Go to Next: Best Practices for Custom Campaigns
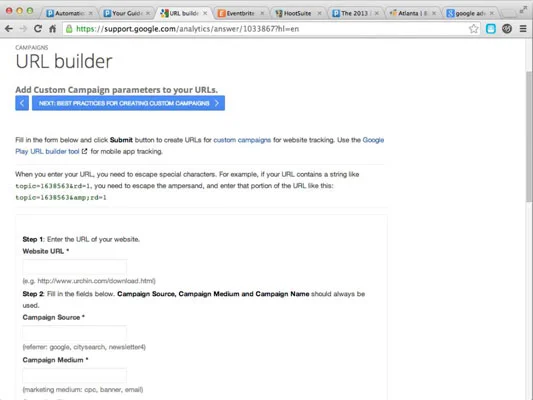Viewport: 533px width, 400px height. click(128, 103)
